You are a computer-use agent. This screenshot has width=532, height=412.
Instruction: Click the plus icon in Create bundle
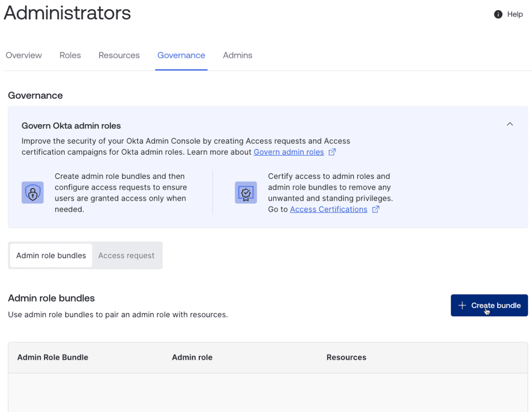[462, 306]
